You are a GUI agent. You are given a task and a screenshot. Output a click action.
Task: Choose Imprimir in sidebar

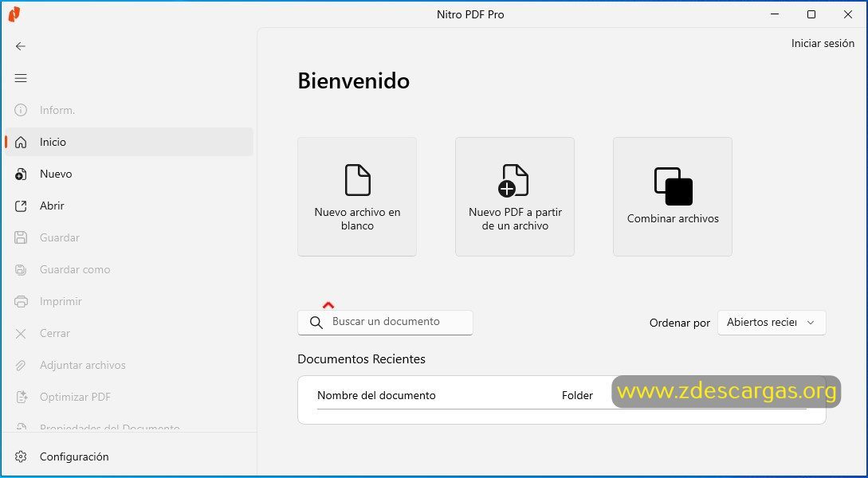tap(129, 301)
